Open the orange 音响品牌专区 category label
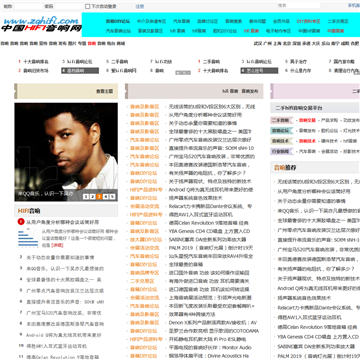 pos(144,273)
